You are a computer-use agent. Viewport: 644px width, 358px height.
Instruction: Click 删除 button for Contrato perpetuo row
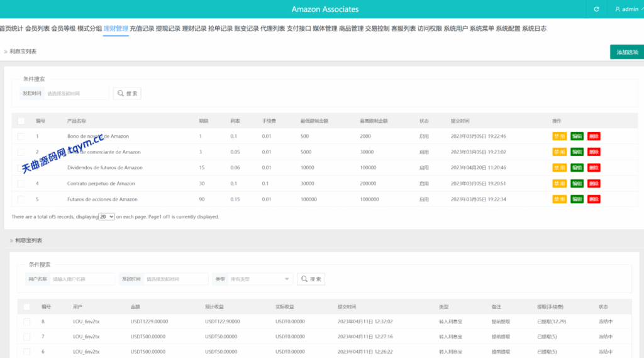coord(594,184)
